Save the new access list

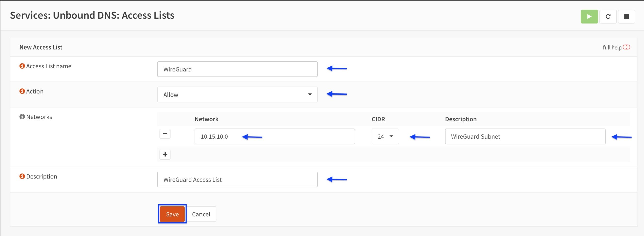[172, 214]
